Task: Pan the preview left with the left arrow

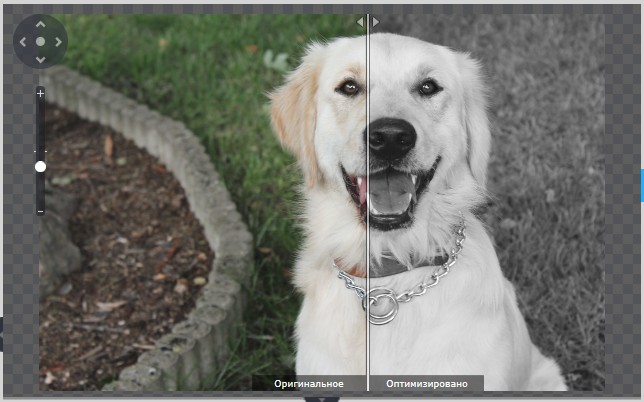Action: (x=23, y=42)
